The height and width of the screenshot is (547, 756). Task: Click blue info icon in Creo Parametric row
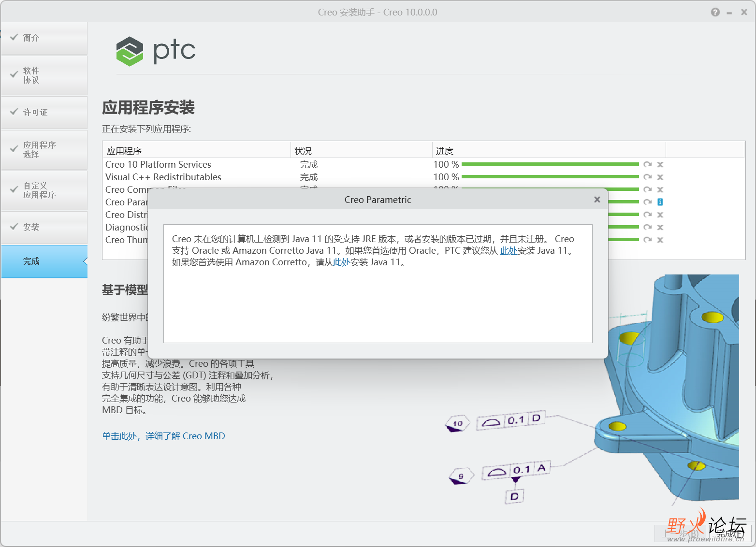[x=660, y=202]
